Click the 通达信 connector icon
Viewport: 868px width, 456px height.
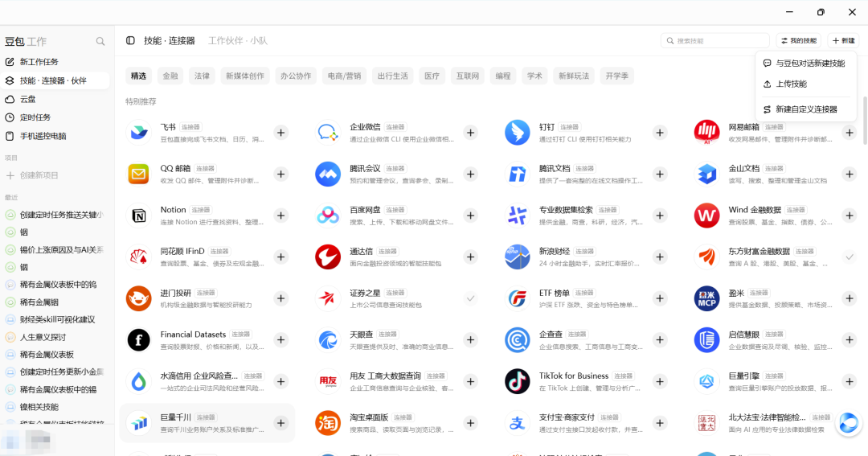point(328,257)
